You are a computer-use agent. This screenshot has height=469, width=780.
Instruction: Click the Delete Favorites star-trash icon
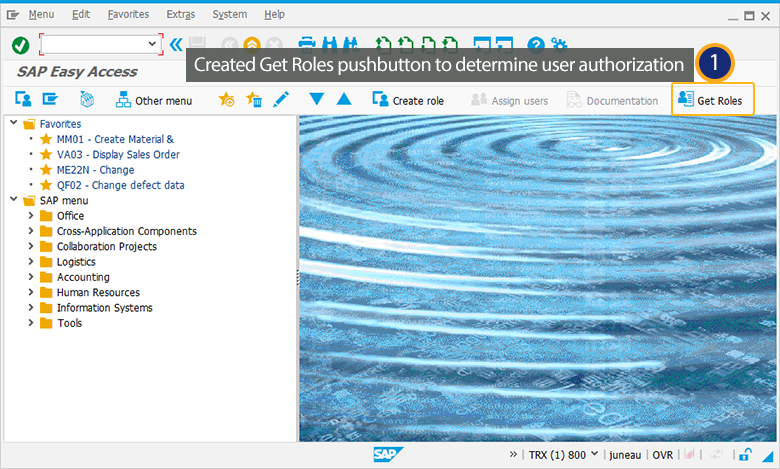254,99
